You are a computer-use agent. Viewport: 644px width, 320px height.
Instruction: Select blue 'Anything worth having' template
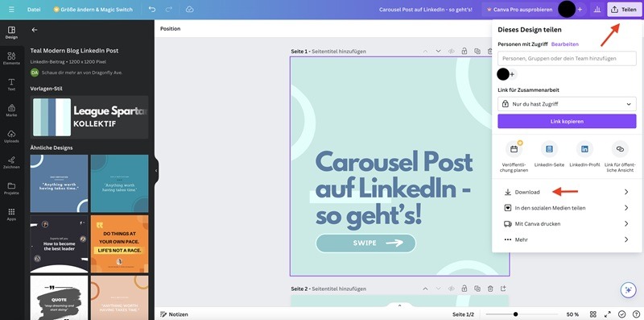(x=59, y=184)
